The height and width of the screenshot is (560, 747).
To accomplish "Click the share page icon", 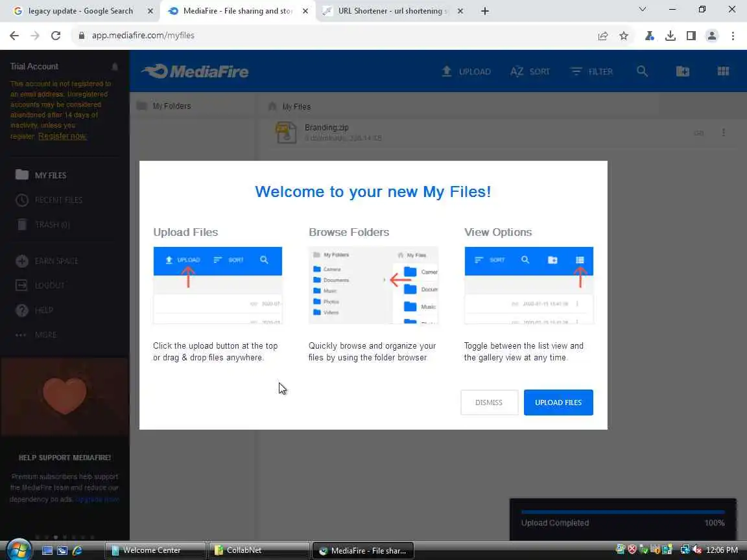I will tap(602, 36).
